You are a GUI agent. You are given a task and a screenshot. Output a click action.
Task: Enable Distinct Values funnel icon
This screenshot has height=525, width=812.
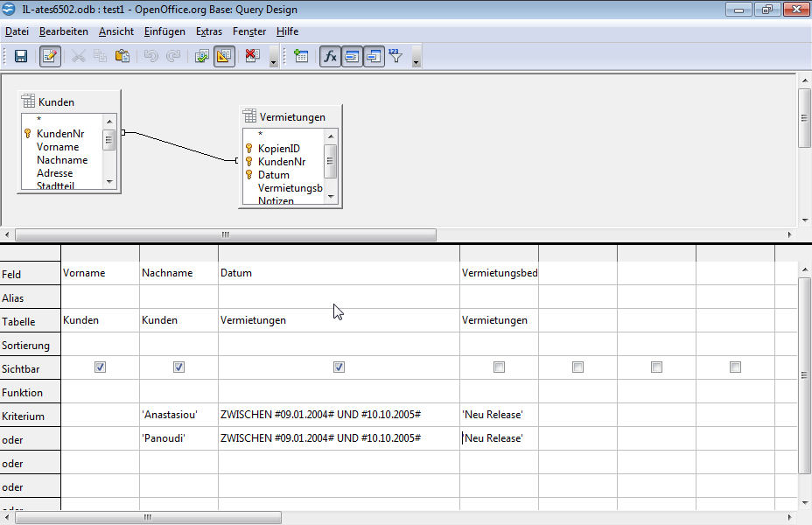395,56
